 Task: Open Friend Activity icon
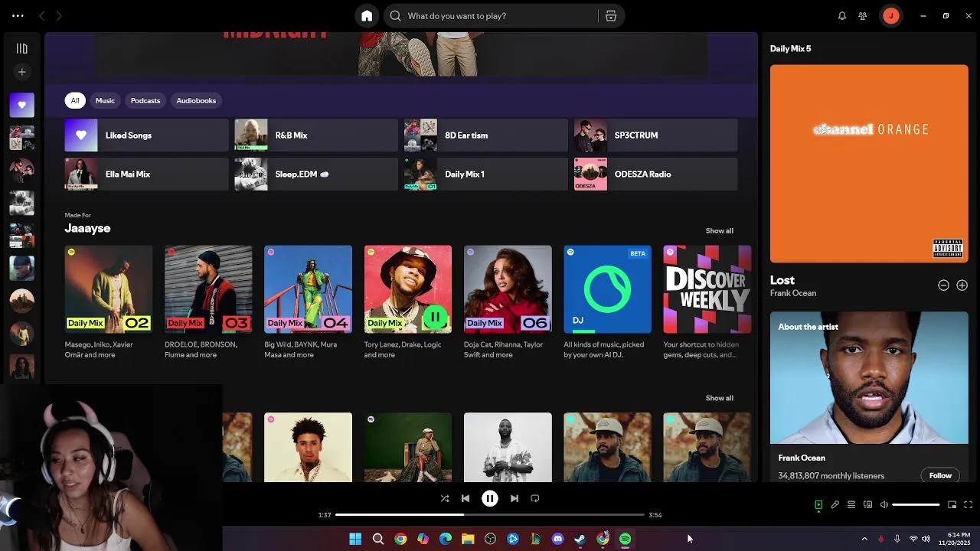tap(863, 16)
